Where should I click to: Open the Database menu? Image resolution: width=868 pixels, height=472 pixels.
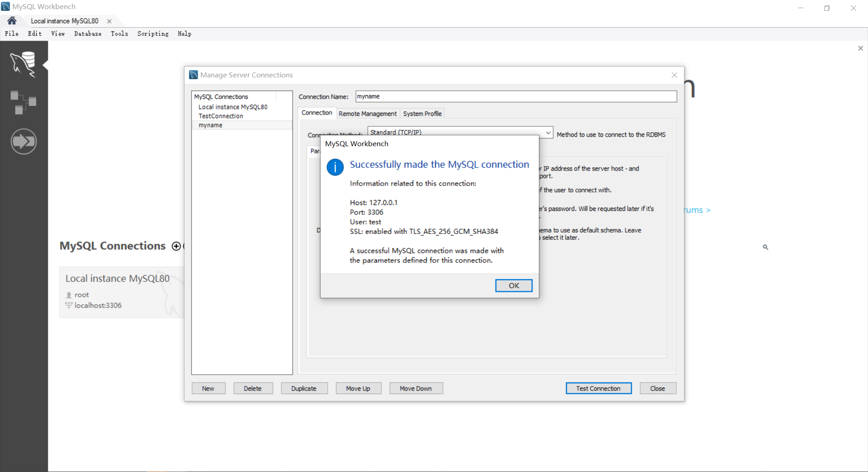click(x=88, y=33)
